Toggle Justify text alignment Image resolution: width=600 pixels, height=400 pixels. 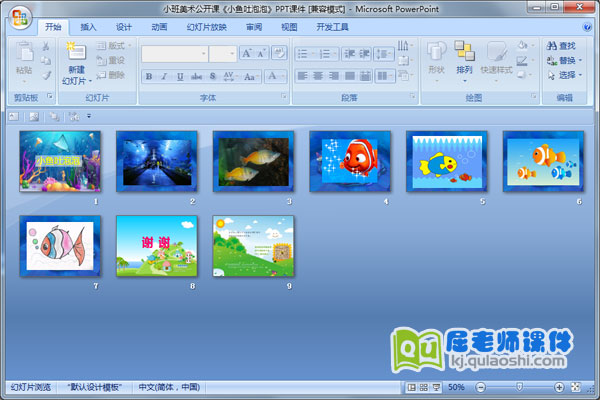click(x=350, y=76)
